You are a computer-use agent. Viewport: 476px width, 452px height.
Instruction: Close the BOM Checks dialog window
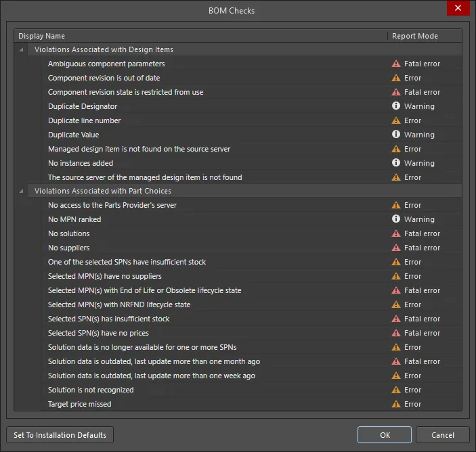pyautogui.click(x=458, y=8)
